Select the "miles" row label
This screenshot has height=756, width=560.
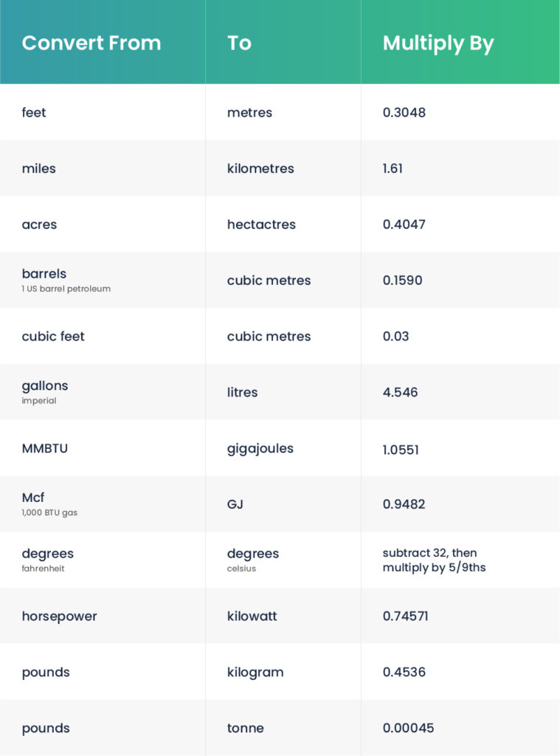coord(39,168)
